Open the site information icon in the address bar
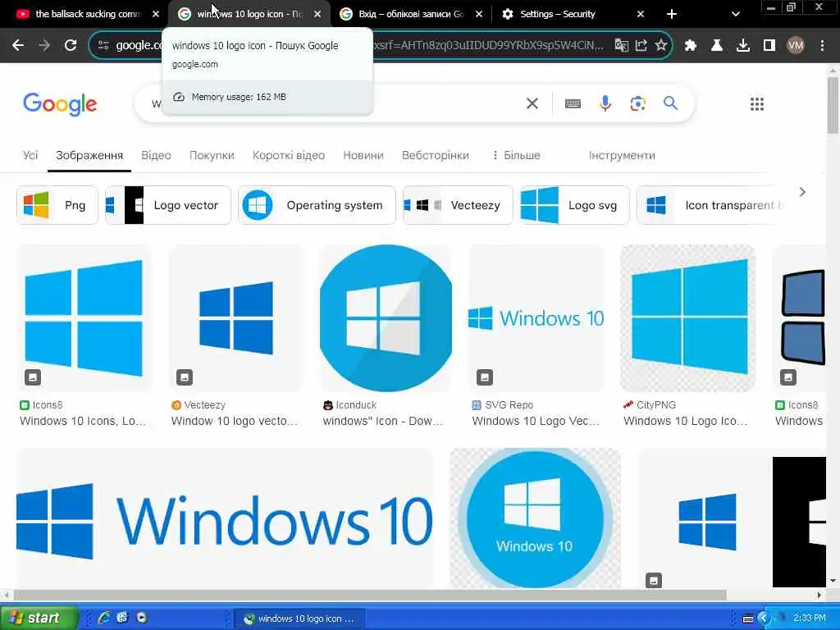This screenshot has height=630, width=840. point(103,46)
